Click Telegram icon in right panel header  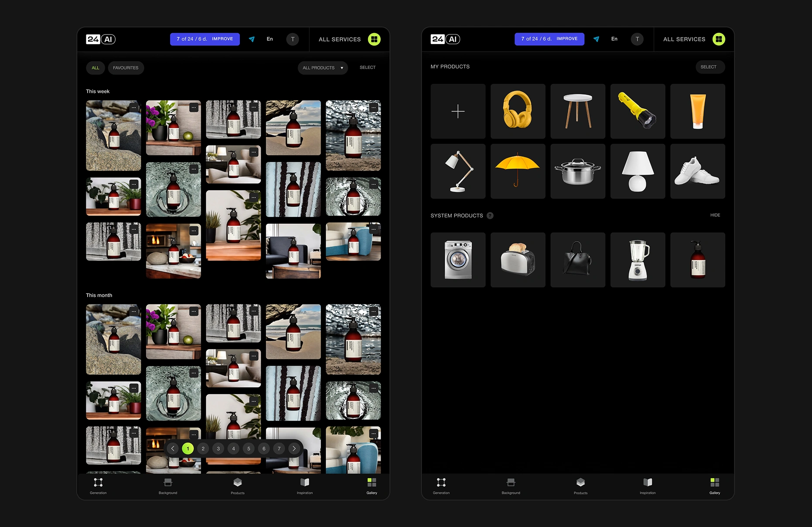tap(596, 39)
